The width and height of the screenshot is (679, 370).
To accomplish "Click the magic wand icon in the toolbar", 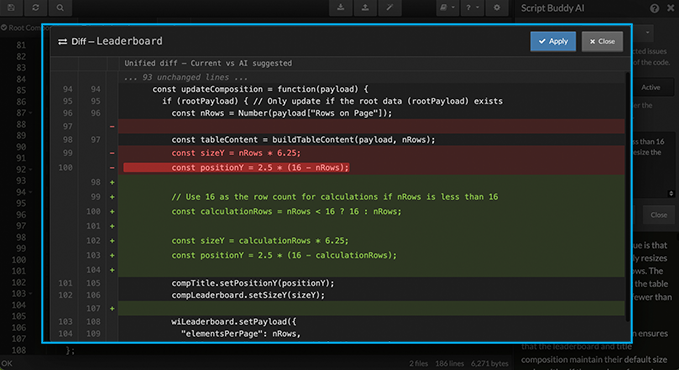I will (x=390, y=7).
